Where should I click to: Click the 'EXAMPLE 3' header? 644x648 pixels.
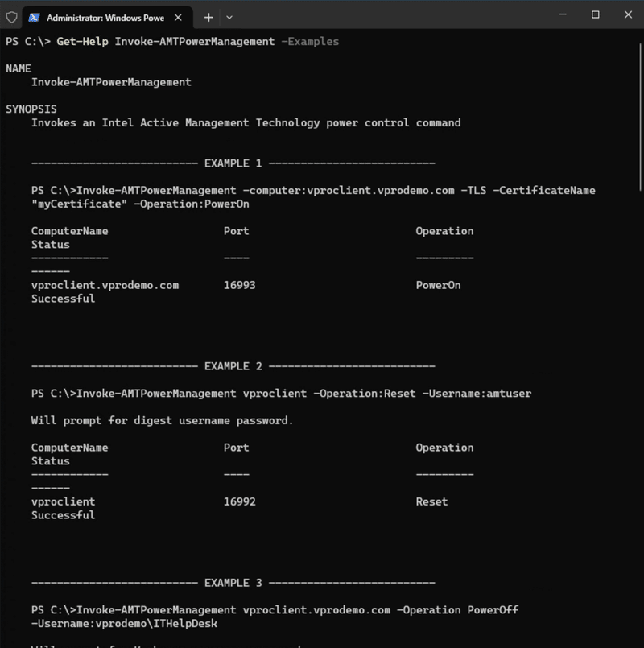233,583
